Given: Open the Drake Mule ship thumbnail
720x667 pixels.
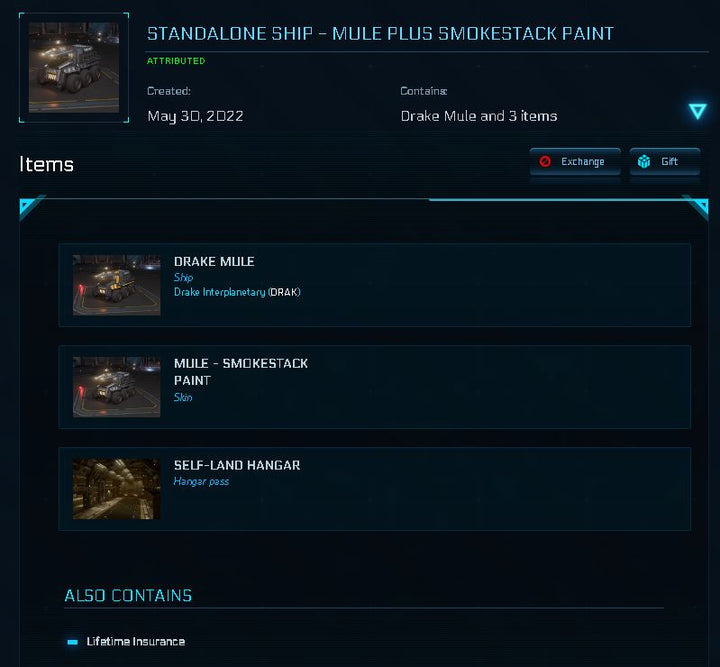Looking at the screenshot, I should (116, 285).
